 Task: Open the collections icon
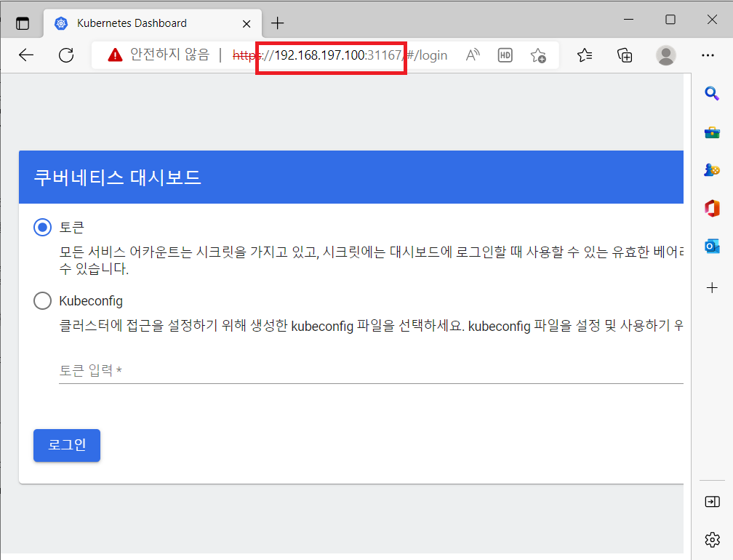625,55
